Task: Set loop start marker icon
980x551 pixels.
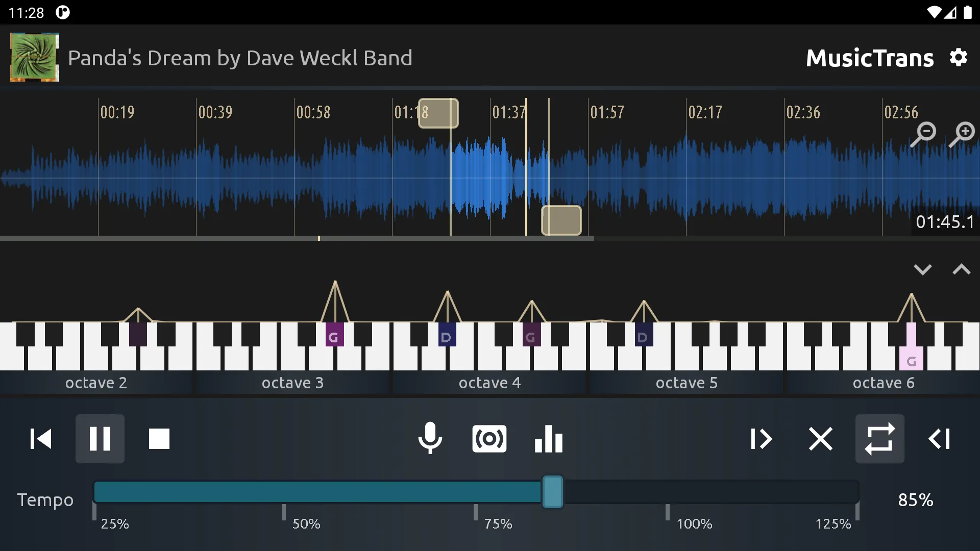Action: coord(761,439)
